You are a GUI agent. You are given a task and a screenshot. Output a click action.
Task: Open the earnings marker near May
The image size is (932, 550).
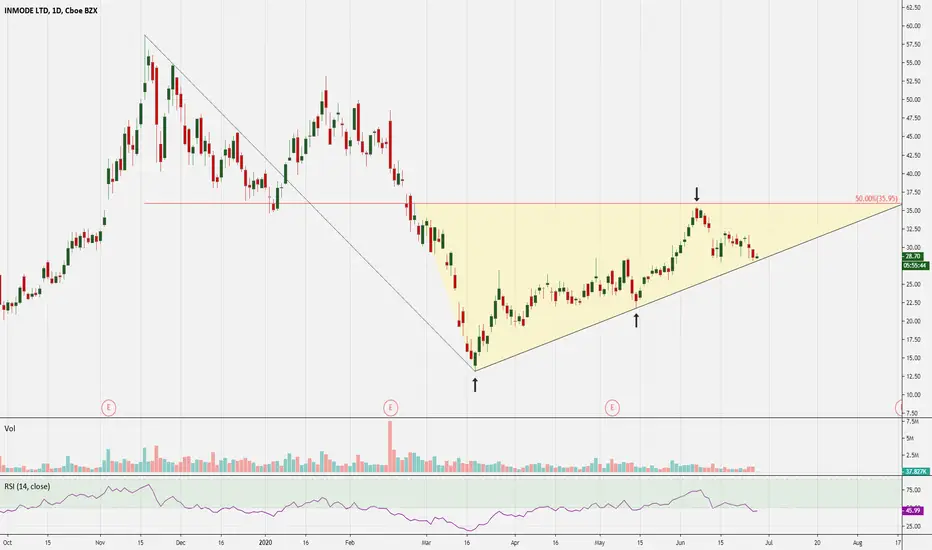(612, 408)
